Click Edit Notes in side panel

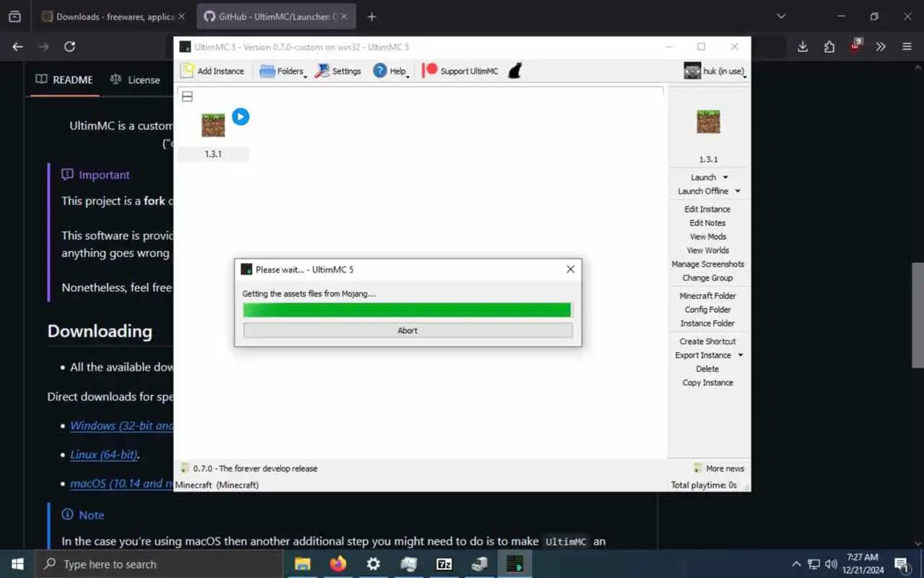707,223
